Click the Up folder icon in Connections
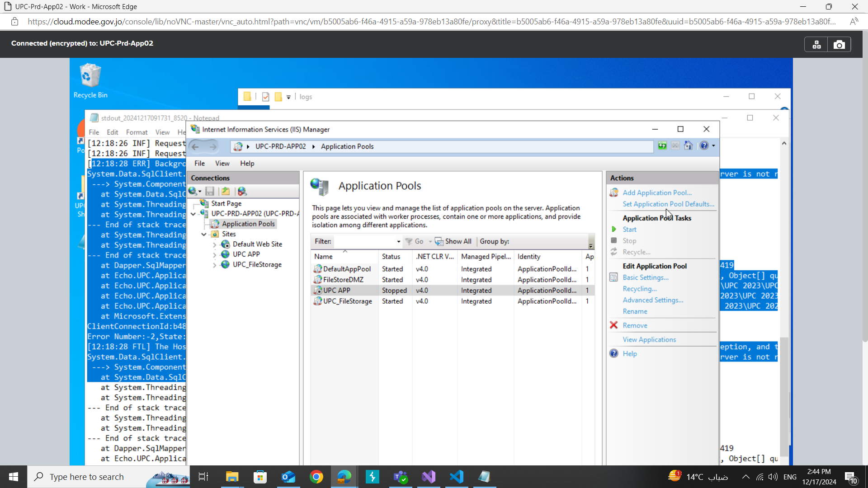868x488 pixels. pyautogui.click(x=226, y=191)
